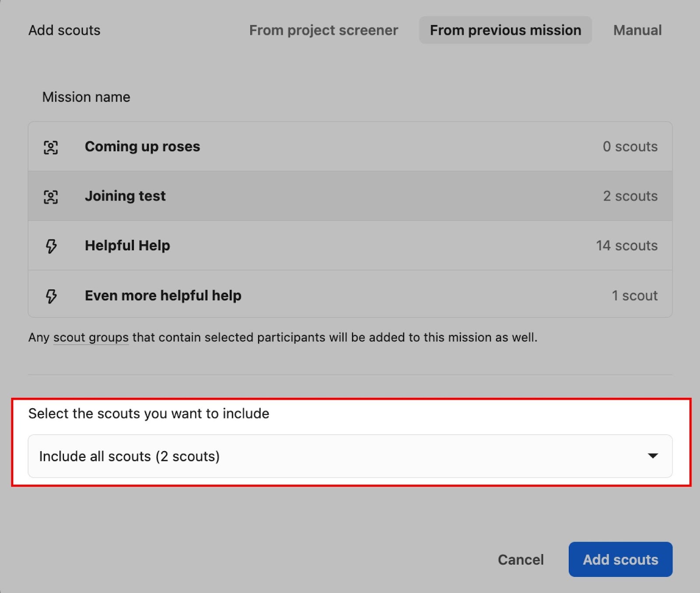
Task: Click the 2 scouts count label
Action: point(630,196)
